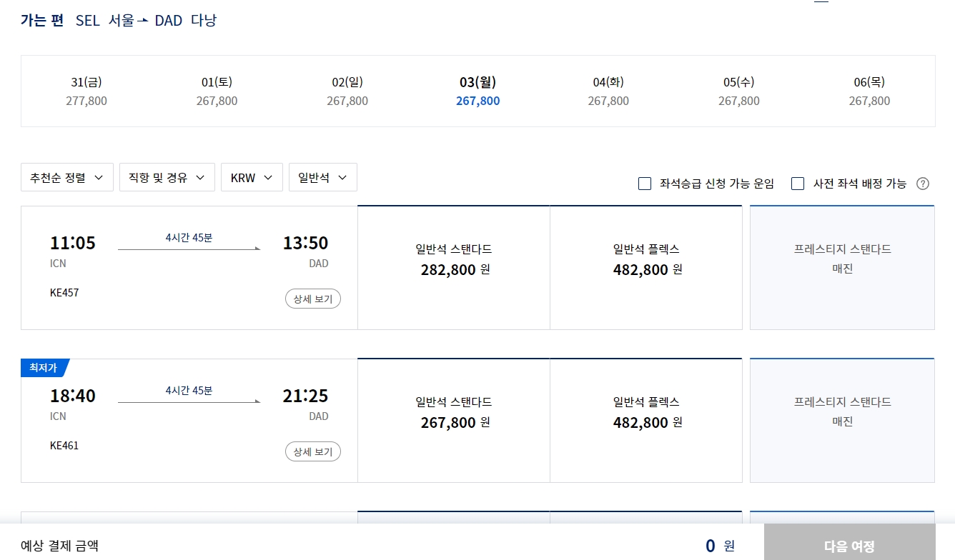The width and height of the screenshot is (955, 560).
Task: Select 일반석 스탠다드 fare 282,800원 on KE457
Action: point(454,267)
